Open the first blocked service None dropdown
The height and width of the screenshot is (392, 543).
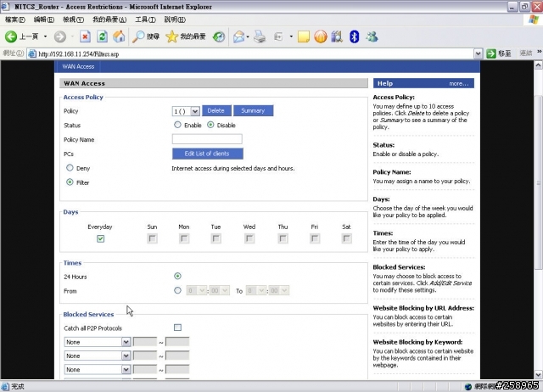[98, 342]
